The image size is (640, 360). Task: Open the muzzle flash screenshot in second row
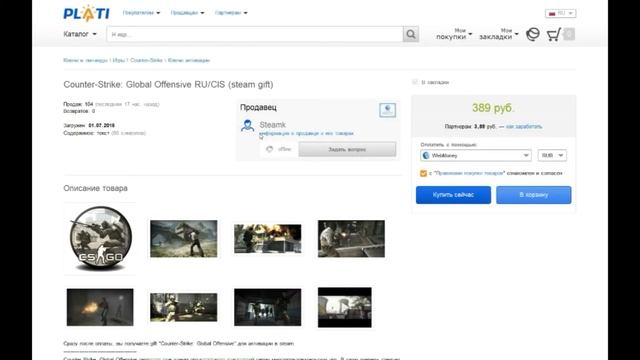[100, 307]
